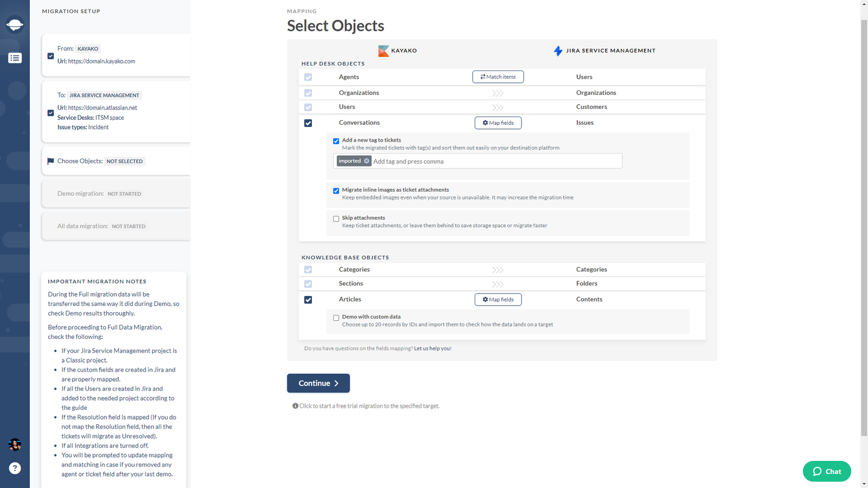This screenshot has height=488, width=868.
Task: Click the scrollbar down arrow
Action: (x=864, y=484)
